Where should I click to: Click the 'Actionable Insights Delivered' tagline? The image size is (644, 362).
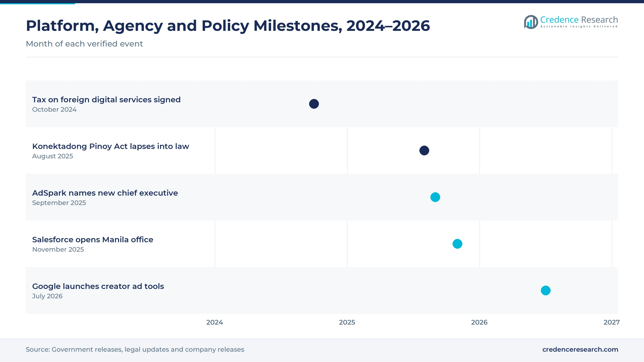[579, 27]
